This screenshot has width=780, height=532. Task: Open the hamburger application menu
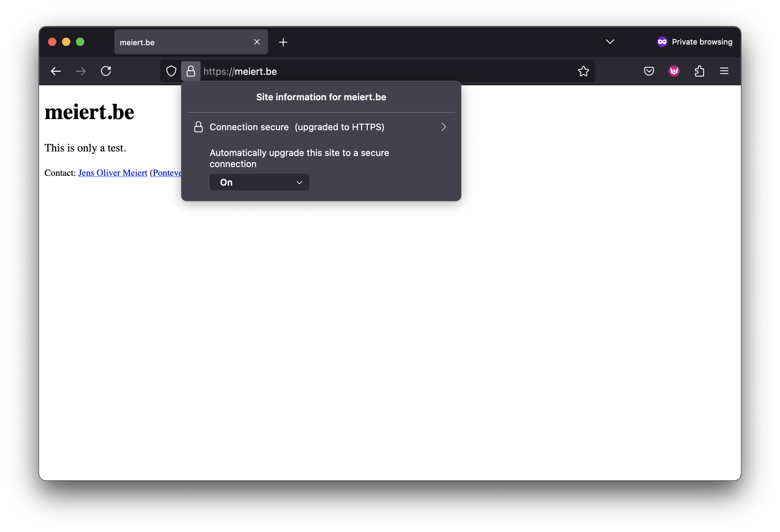click(724, 71)
